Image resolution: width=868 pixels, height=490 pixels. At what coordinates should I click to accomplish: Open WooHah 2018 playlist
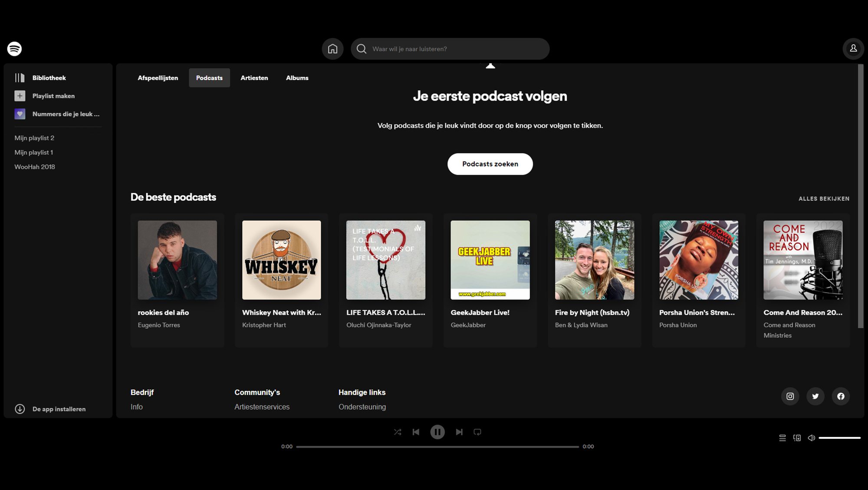pos(35,167)
